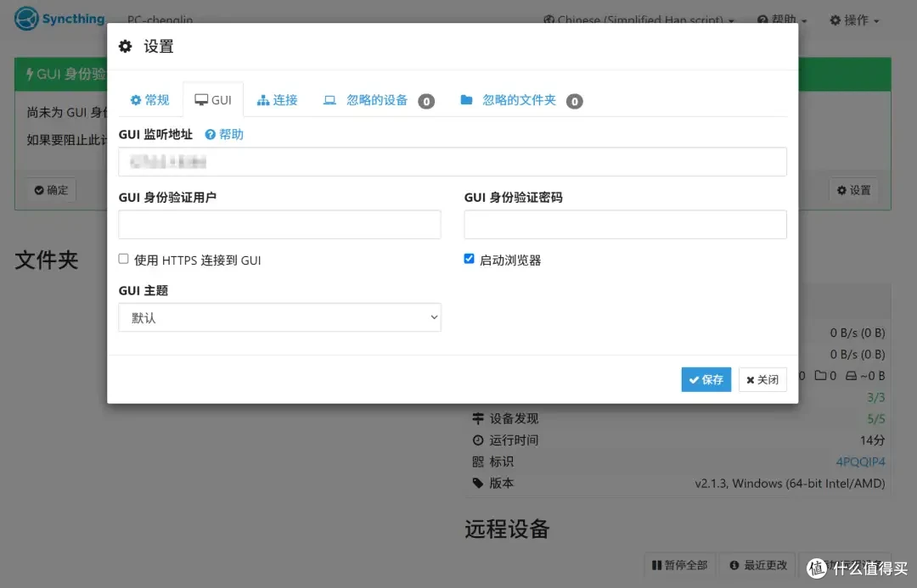Click the 14分 uptime value
This screenshot has width=917, height=588.
(873, 440)
